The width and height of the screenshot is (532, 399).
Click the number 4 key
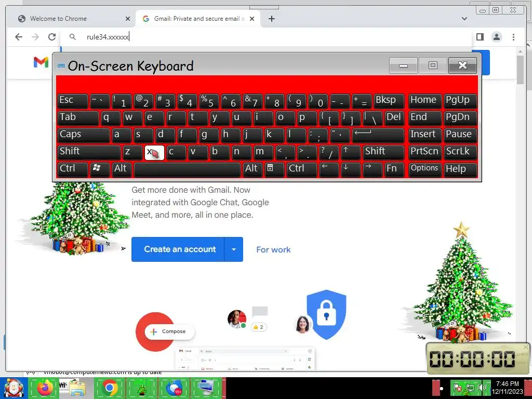click(187, 101)
